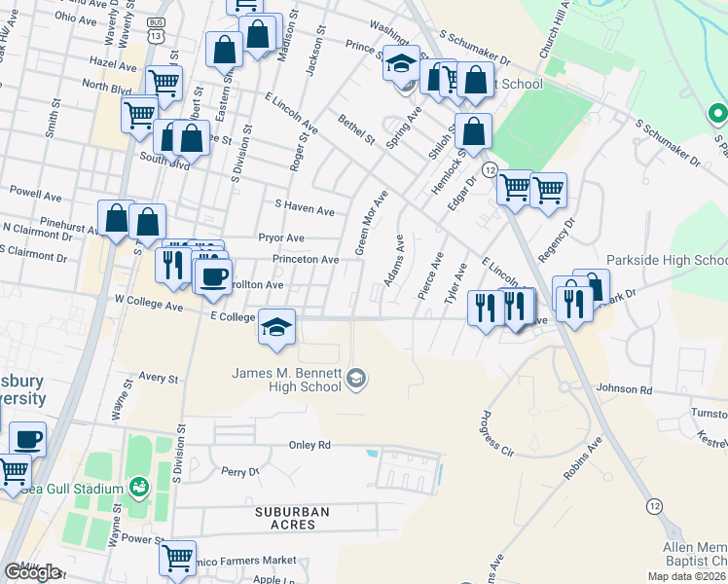The height and width of the screenshot is (584, 728).
Task: Click the James M. Bennett High School pin
Action: [x=356, y=380]
